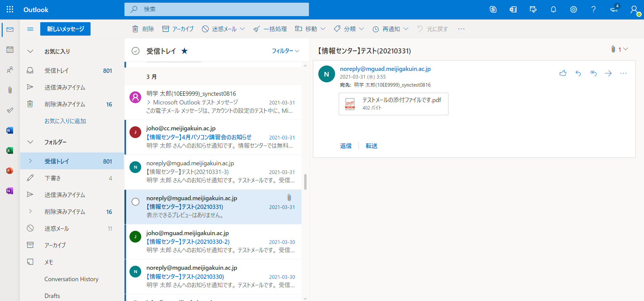The width and height of the screenshot is (644, 301).
Task: Open the settings gear icon
Action: (573, 9)
